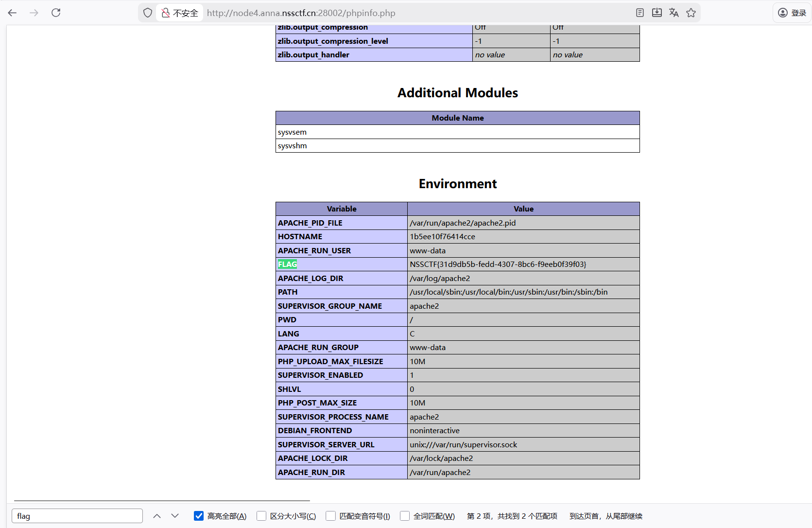Click the URL address bar
Screen dimensions: 812x528
pos(389,13)
